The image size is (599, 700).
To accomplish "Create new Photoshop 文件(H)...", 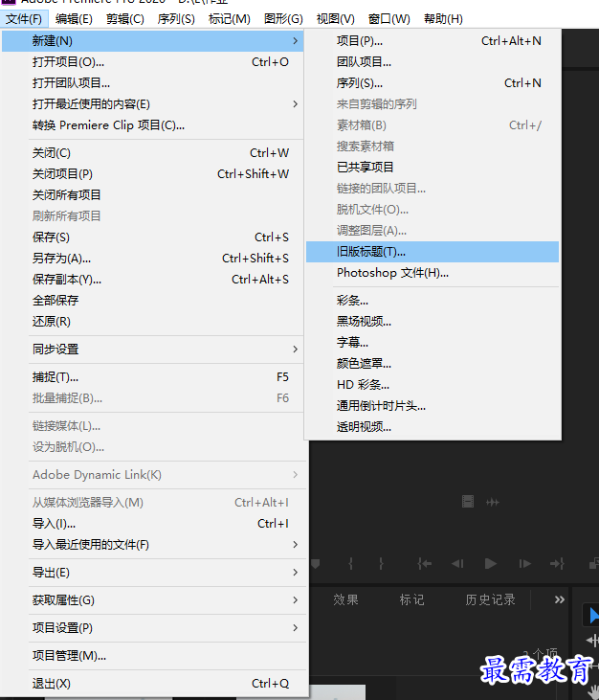I will tap(433, 273).
